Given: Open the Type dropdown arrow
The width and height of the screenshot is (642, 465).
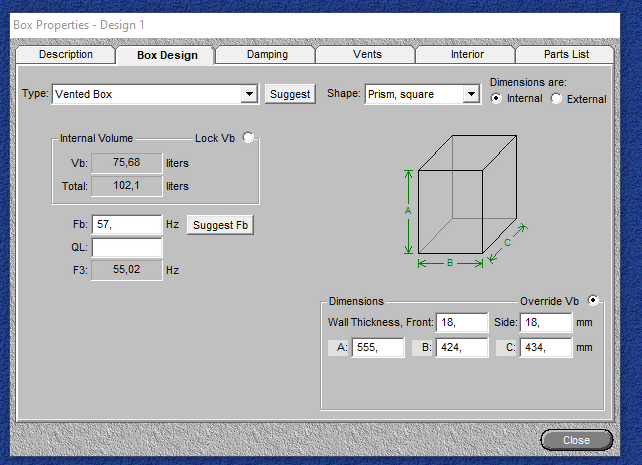Looking at the screenshot, I should (x=249, y=94).
